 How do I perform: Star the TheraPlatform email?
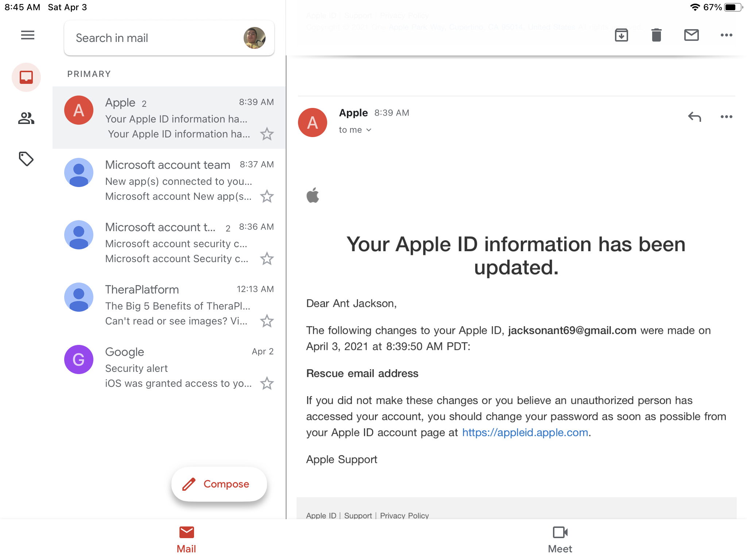[x=267, y=321]
